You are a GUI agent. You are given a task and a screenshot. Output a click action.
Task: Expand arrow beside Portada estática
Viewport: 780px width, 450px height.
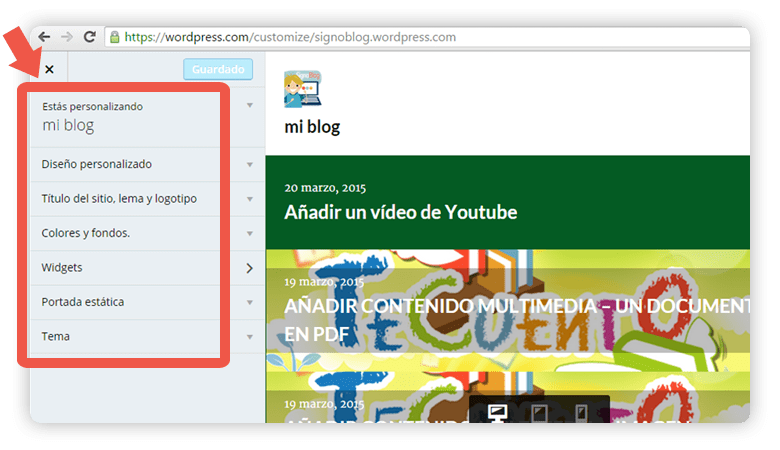(x=250, y=302)
